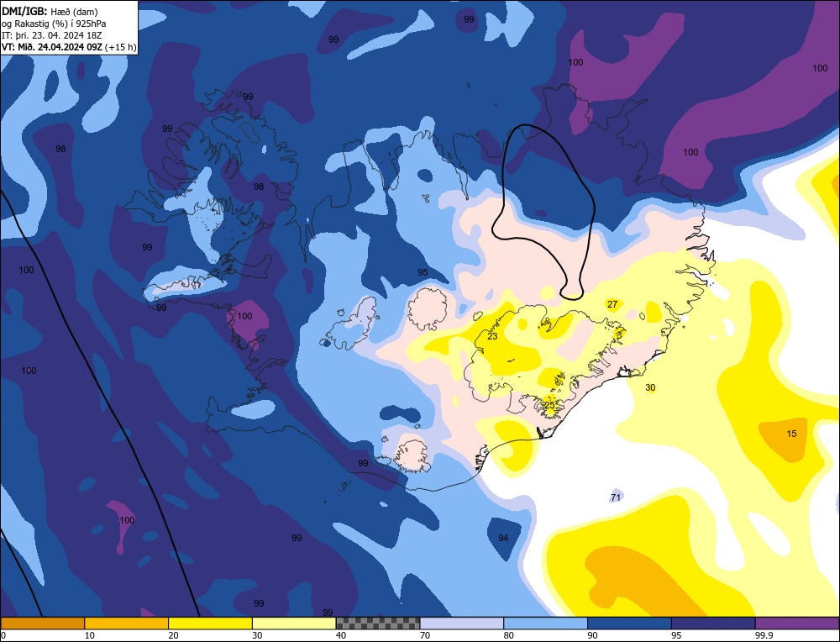
Task: Click the header line 'DMI/IGB: Hæð (dam)'
Action: point(50,11)
